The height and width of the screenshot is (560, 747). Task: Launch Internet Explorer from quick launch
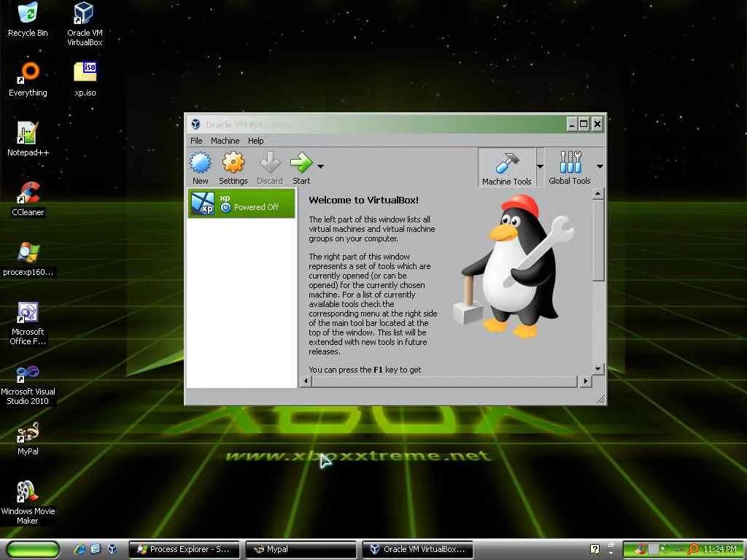[80, 549]
